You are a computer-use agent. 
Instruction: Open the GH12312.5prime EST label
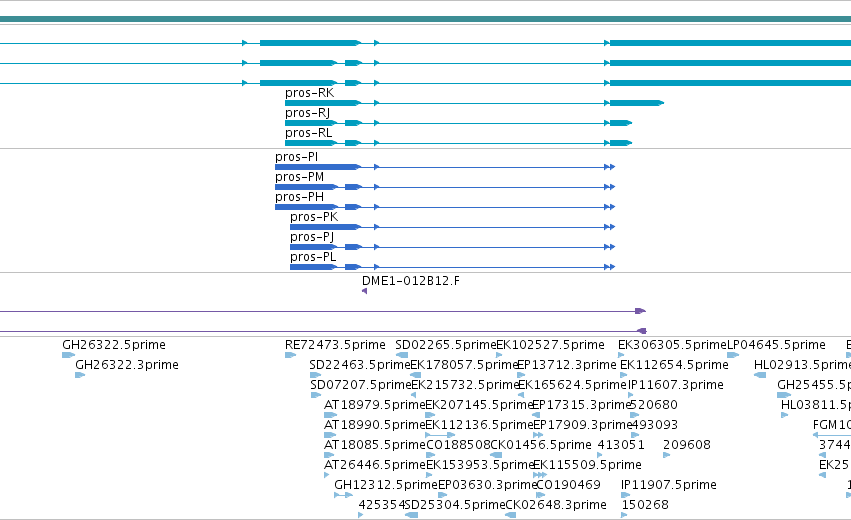[385, 486]
